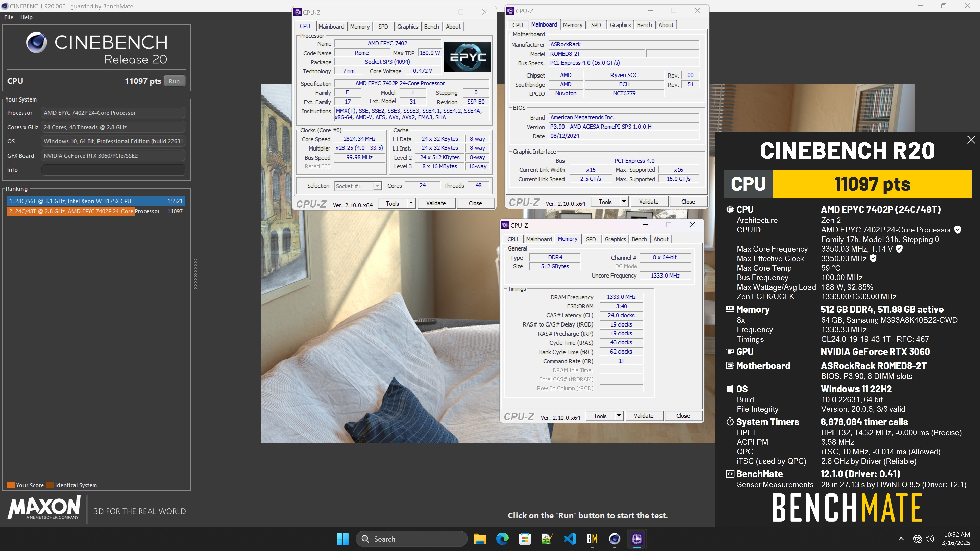Launch Microsoft Edge from the taskbar

click(x=502, y=539)
